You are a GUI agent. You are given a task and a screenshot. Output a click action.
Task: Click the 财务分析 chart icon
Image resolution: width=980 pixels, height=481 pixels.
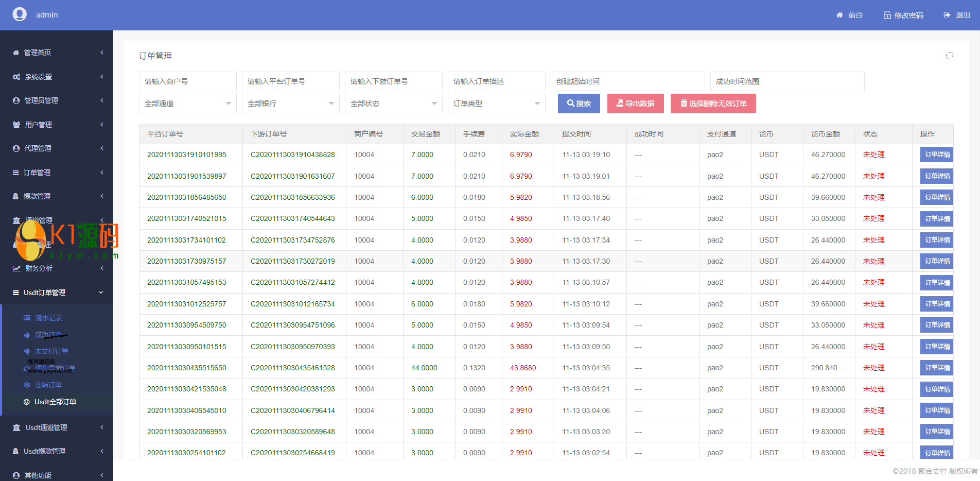[x=16, y=268]
